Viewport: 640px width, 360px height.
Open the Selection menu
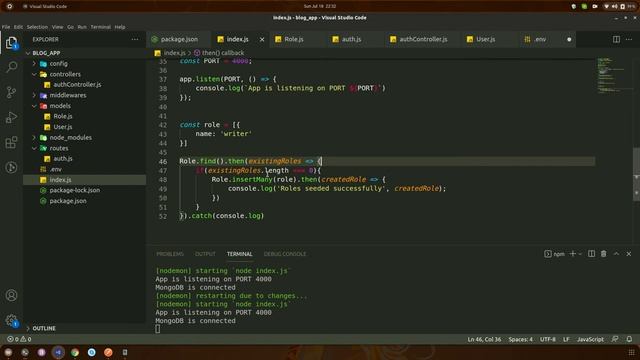[37, 27]
